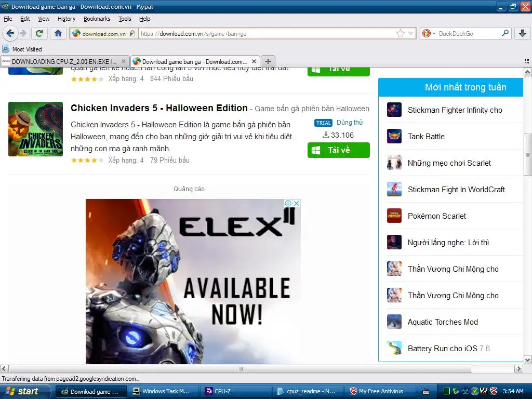This screenshot has height=399, width=532.
Task: Click the Những mẹo chơi Scarlet icon
Action: click(394, 163)
